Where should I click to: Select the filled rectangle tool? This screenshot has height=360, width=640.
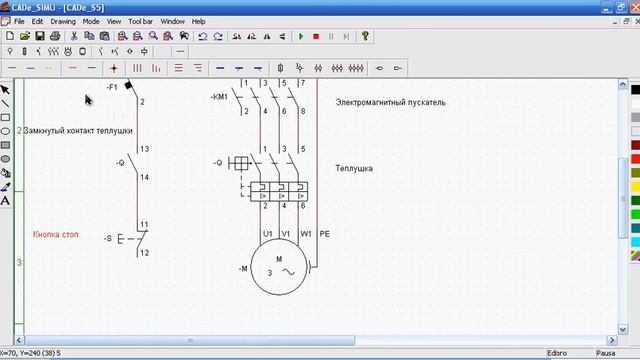point(5,145)
